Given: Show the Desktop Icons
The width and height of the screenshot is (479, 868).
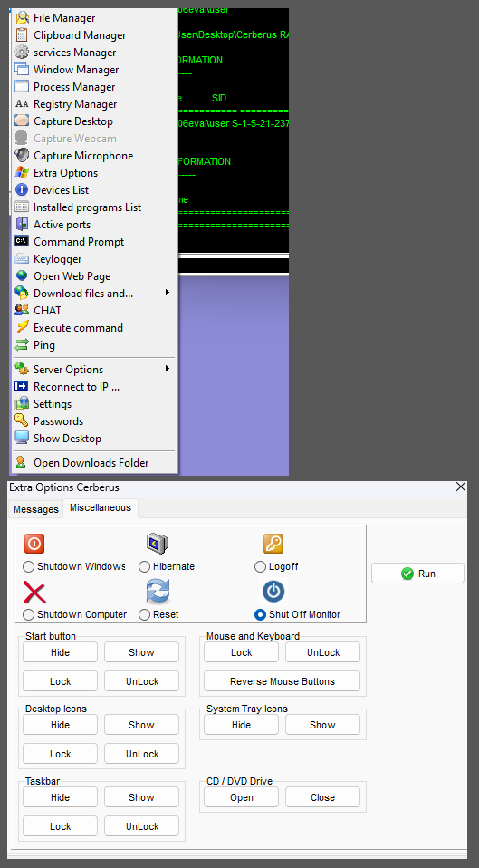Looking at the screenshot, I should [141, 725].
